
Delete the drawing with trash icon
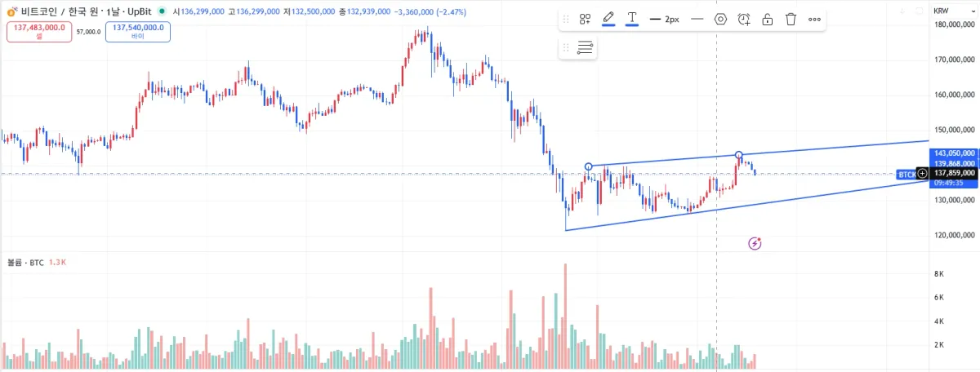[x=791, y=20]
